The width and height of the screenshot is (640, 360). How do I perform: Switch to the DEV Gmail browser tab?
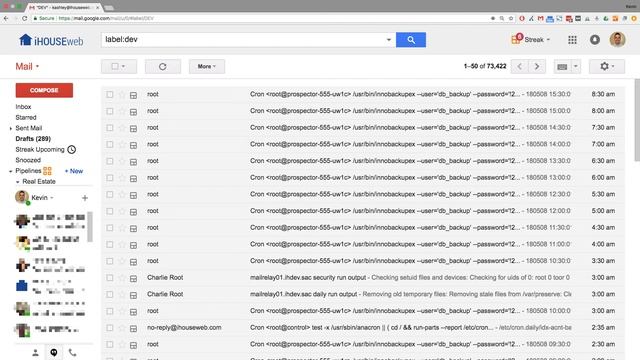[x=64, y=7]
